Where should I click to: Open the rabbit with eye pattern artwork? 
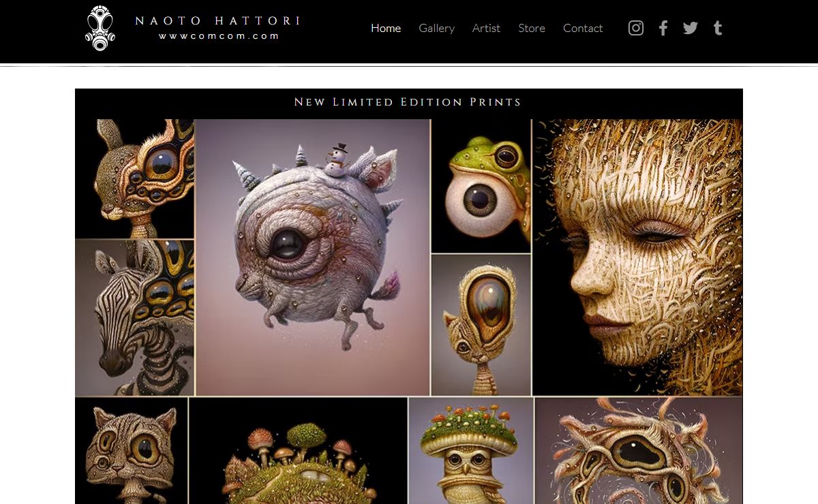(135, 179)
